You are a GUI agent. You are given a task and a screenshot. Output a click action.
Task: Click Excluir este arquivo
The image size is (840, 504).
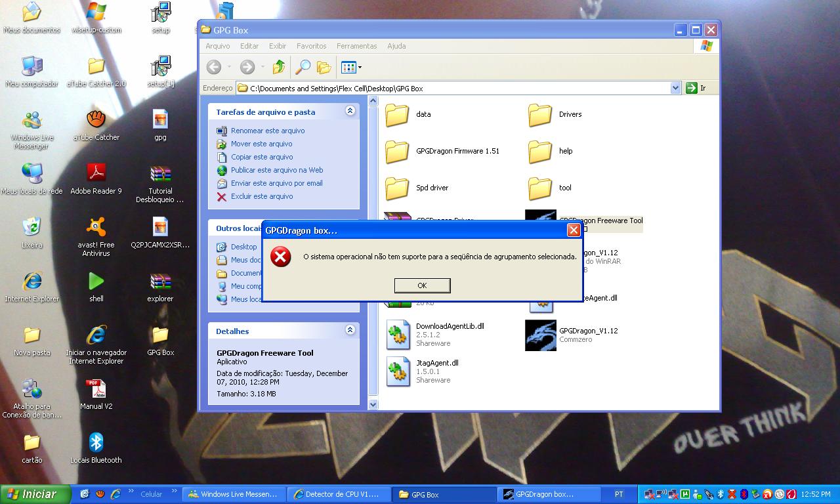pos(255,196)
